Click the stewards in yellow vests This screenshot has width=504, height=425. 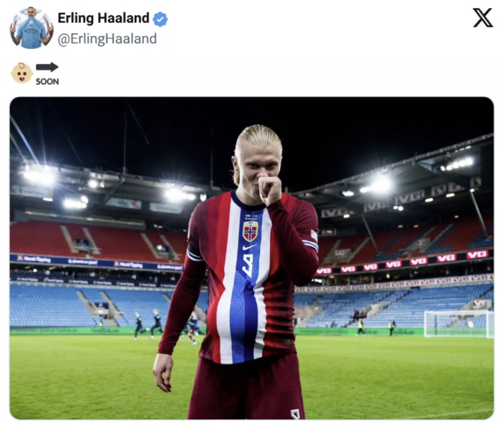(x=376, y=326)
